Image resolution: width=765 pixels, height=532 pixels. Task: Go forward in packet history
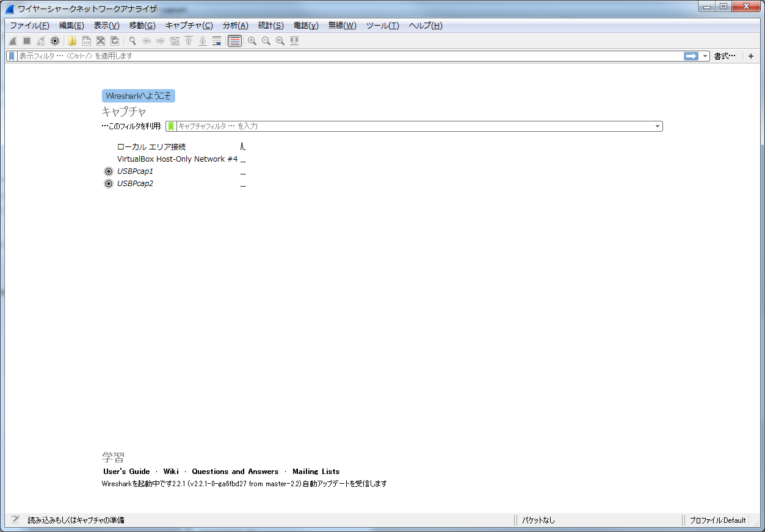pos(161,41)
